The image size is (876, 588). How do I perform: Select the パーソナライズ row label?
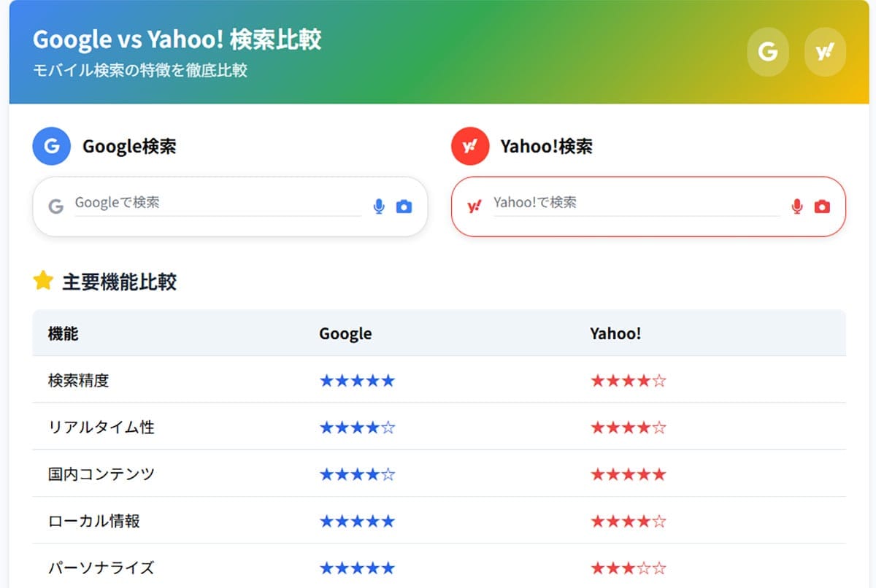pos(101,568)
